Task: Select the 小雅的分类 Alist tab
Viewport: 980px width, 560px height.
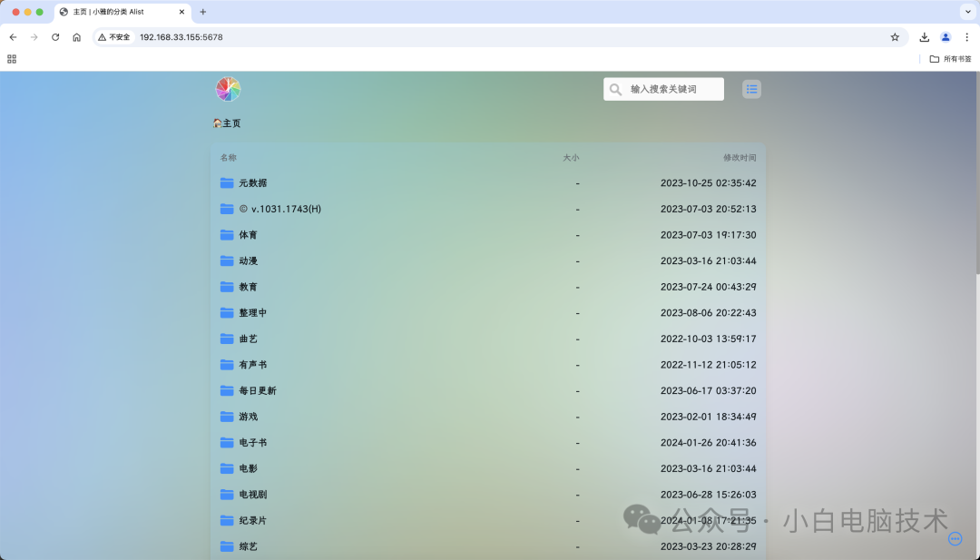Action: coord(118,12)
